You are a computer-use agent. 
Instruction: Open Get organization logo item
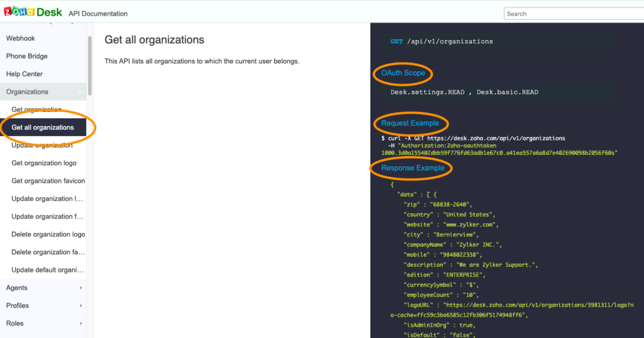44,163
